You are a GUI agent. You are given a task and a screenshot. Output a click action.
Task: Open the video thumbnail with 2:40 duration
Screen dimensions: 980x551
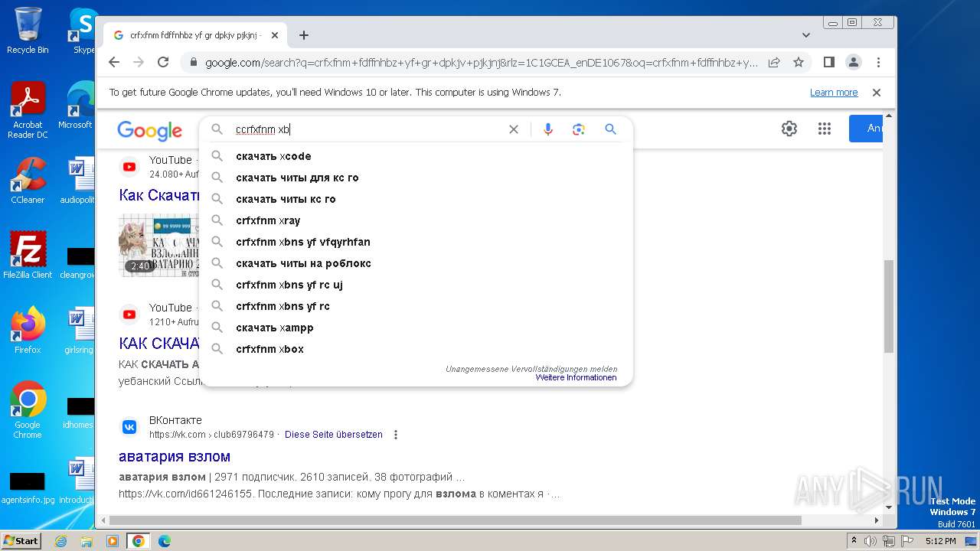click(x=158, y=245)
